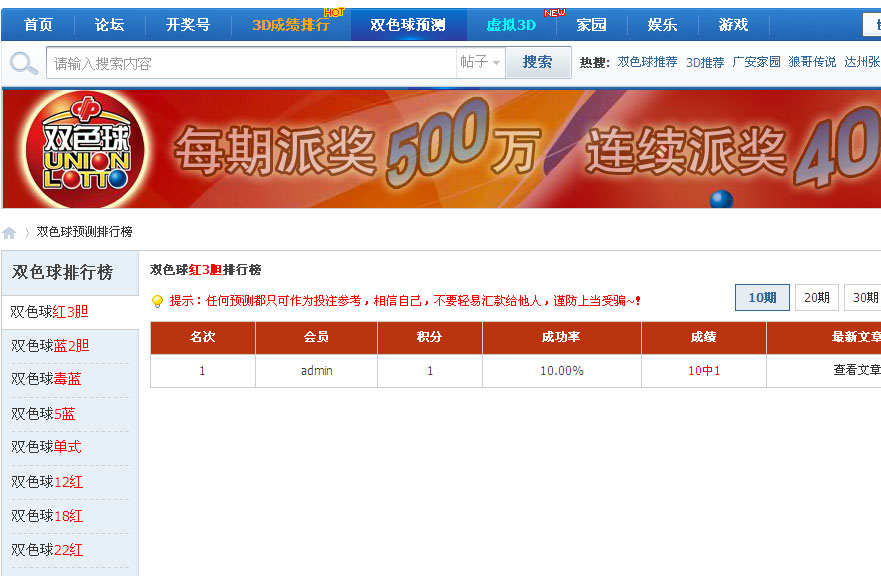Screen dimensions: 881x576
Task: Click hot search link 广安家园
Action: click(x=756, y=62)
